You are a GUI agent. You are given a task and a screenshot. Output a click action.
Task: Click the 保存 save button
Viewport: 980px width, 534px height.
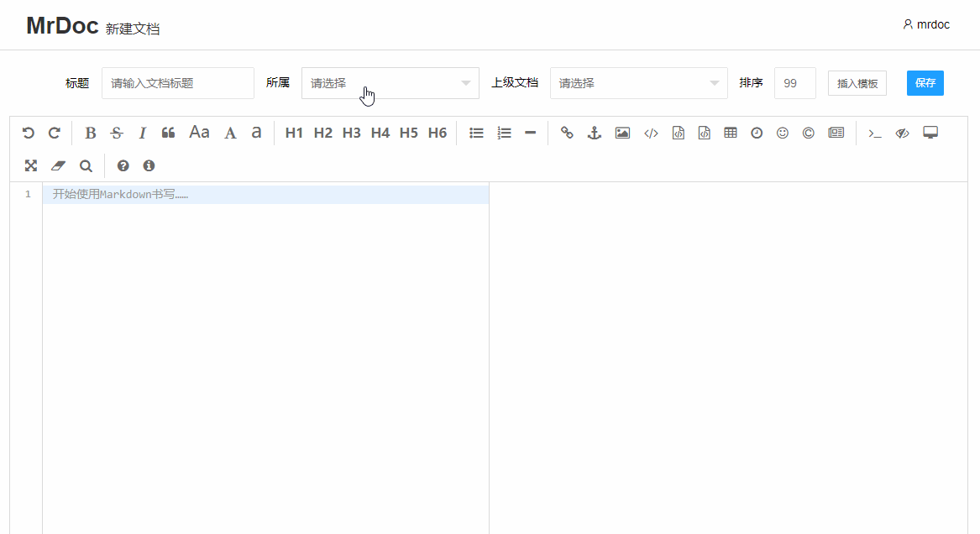(x=925, y=83)
